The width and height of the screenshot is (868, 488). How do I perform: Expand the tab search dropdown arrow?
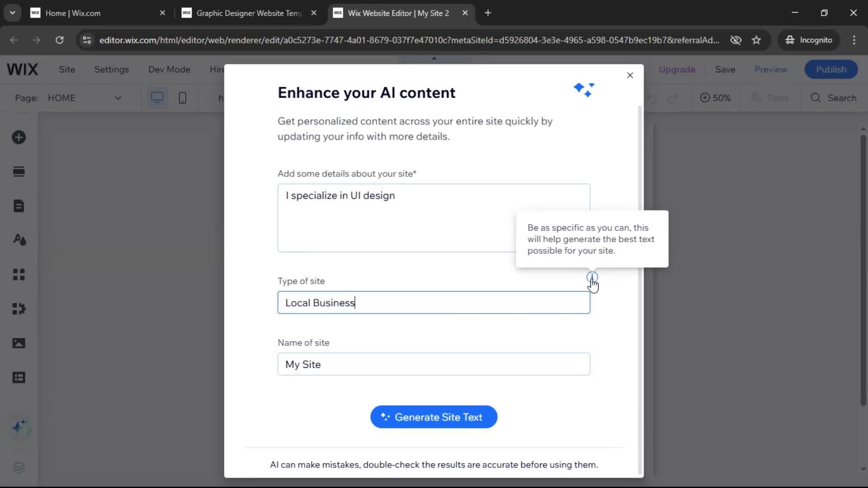point(12,13)
